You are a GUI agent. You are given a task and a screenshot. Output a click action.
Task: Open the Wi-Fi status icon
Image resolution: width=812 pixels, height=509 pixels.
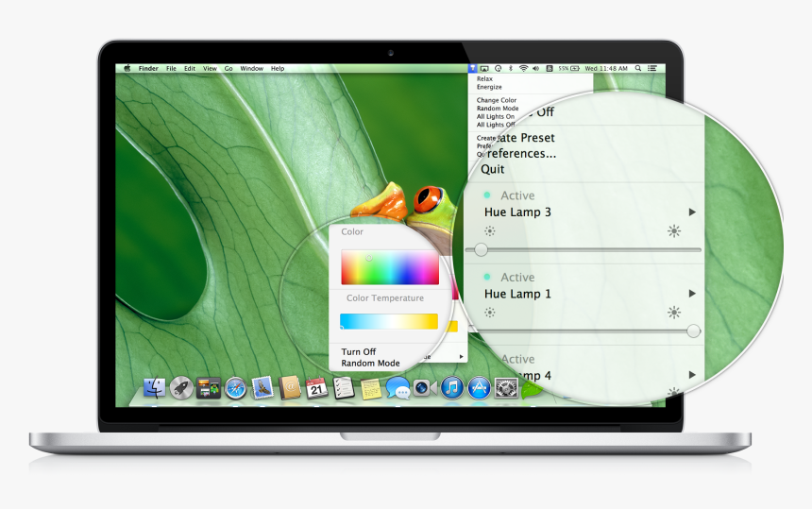click(524, 68)
